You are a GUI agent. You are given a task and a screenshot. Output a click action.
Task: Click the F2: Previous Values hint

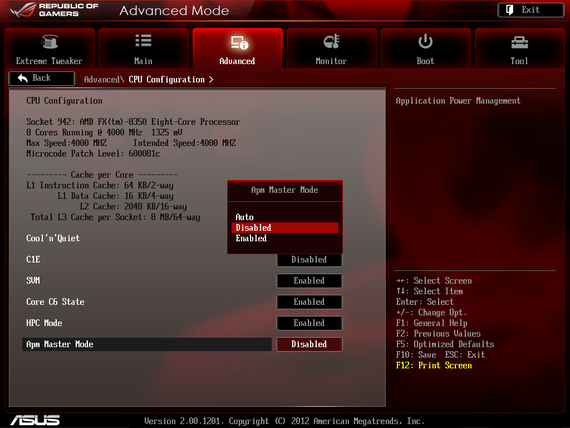click(438, 333)
